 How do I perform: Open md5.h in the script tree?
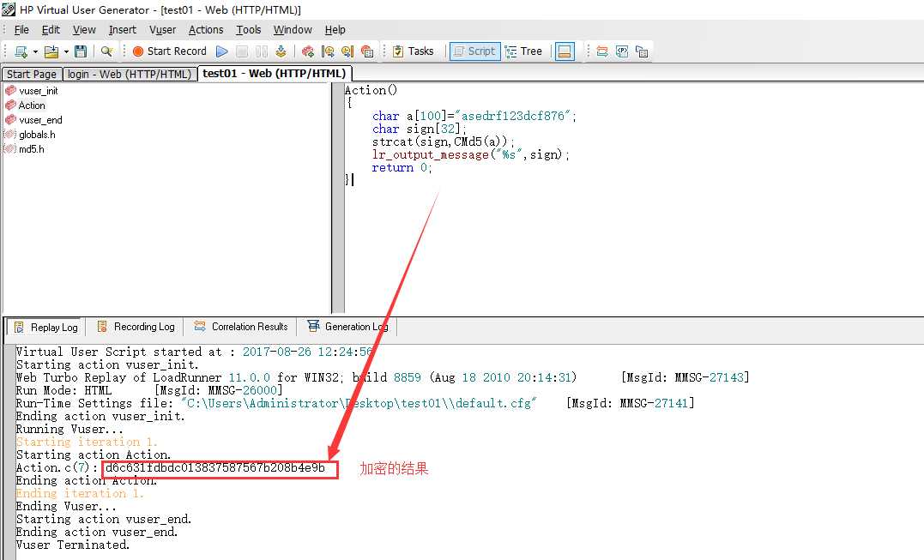point(31,149)
